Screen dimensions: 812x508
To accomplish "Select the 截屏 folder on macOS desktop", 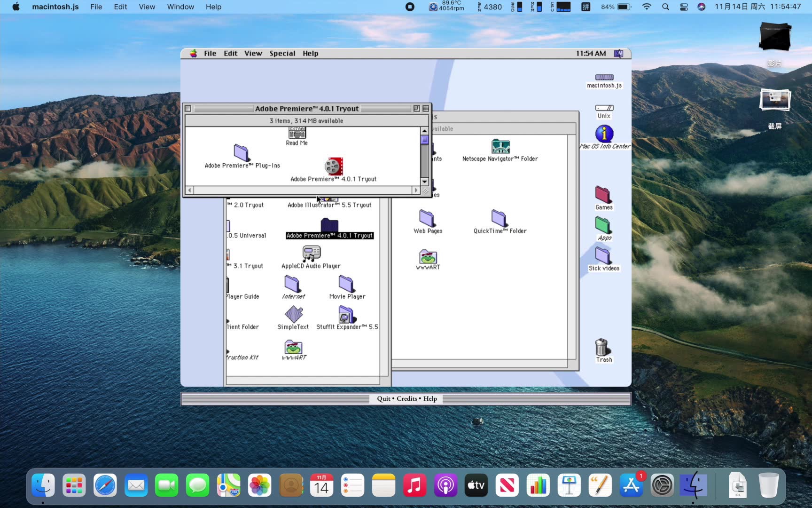I will [775, 100].
